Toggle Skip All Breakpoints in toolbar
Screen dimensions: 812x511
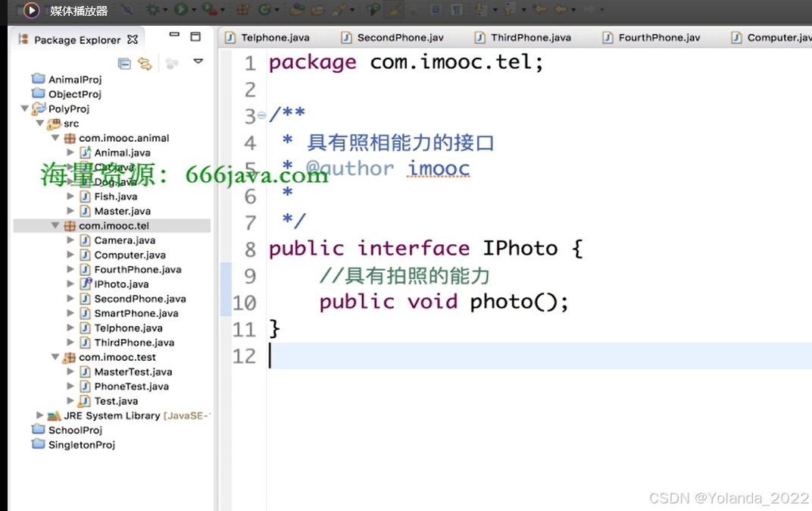click(x=126, y=9)
